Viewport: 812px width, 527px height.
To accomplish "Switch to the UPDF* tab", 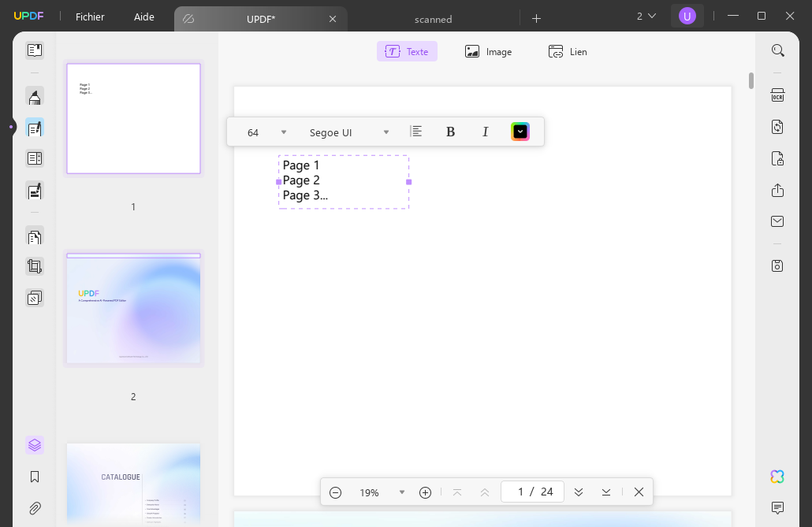I will (260, 19).
